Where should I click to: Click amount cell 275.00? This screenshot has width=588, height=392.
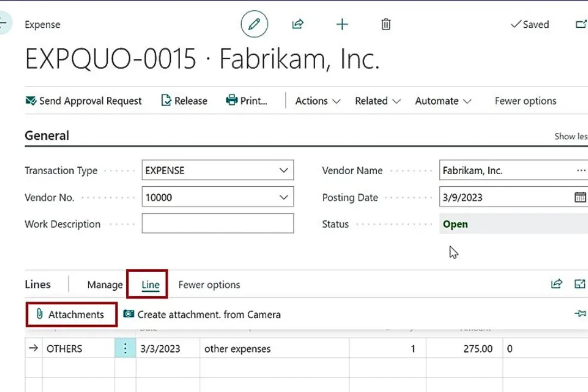tap(464, 348)
